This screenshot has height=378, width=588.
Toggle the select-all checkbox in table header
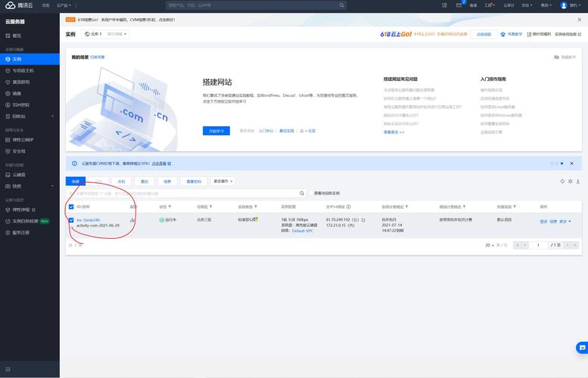72,206
